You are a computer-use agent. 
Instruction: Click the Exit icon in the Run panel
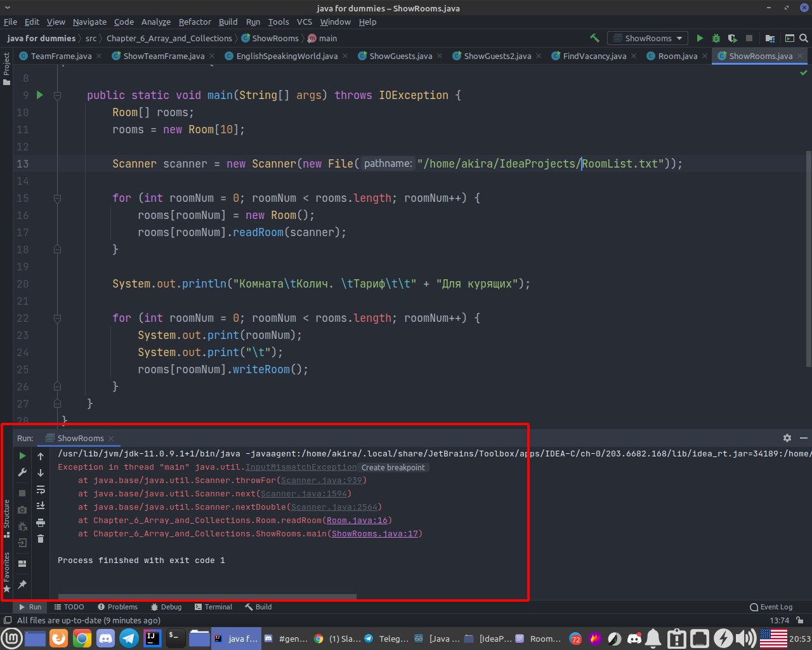pyautogui.click(x=22, y=543)
